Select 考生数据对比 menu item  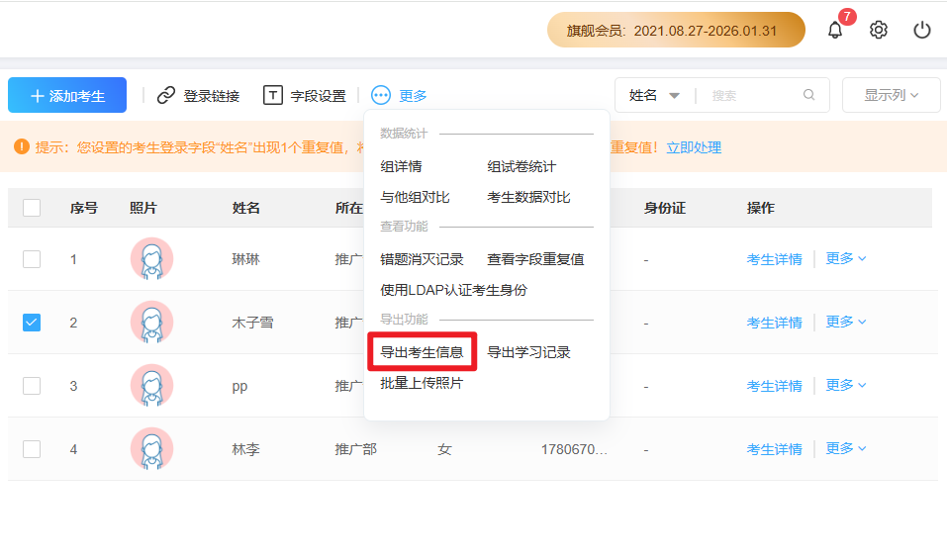[x=528, y=197]
